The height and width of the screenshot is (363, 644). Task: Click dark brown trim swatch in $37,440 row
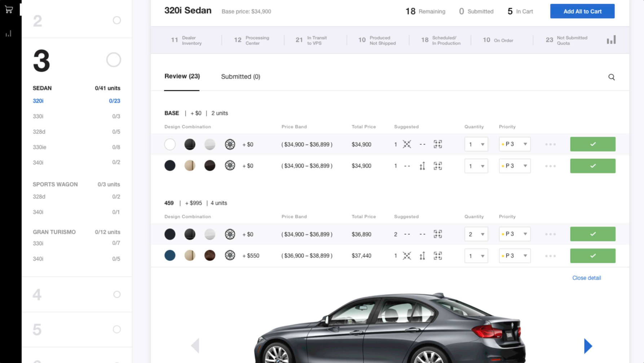pos(209,255)
